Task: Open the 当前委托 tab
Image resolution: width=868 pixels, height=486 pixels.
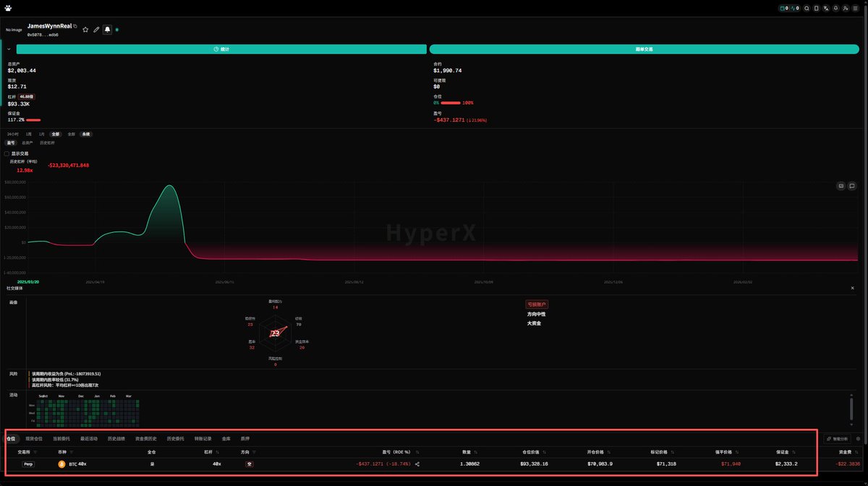Action: point(61,438)
